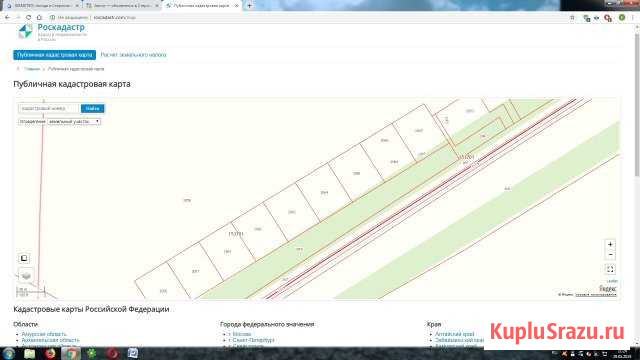This screenshot has width=640, height=360.
Task: Open Windows Start menu
Action: pyautogui.click(x=9, y=353)
